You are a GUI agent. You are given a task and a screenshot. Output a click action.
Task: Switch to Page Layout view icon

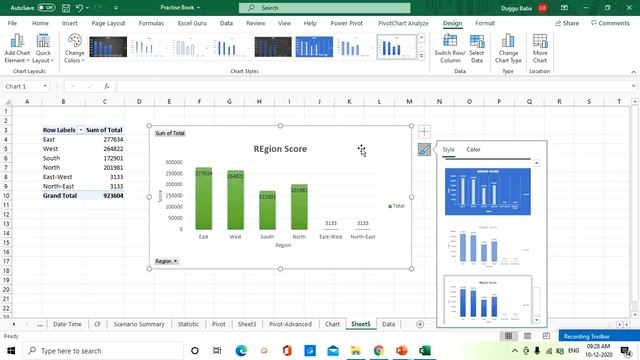tap(527, 336)
